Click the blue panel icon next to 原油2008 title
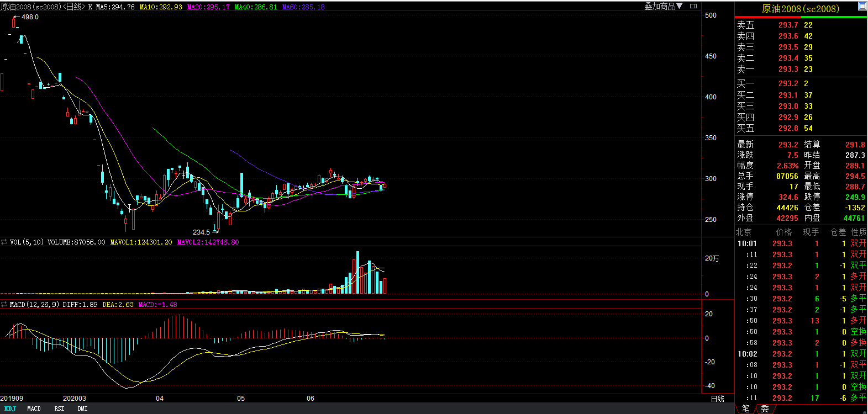 862,6
